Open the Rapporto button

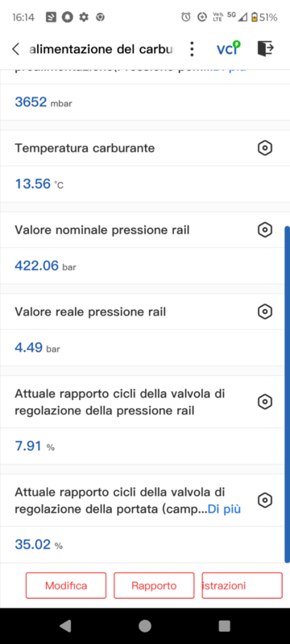coord(154,586)
